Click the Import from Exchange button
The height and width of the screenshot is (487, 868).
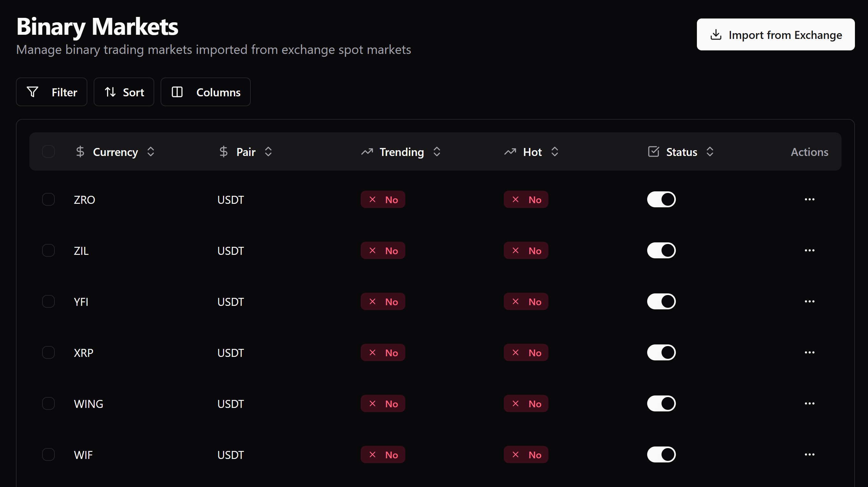pyautogui.click(x=775, y=34)
